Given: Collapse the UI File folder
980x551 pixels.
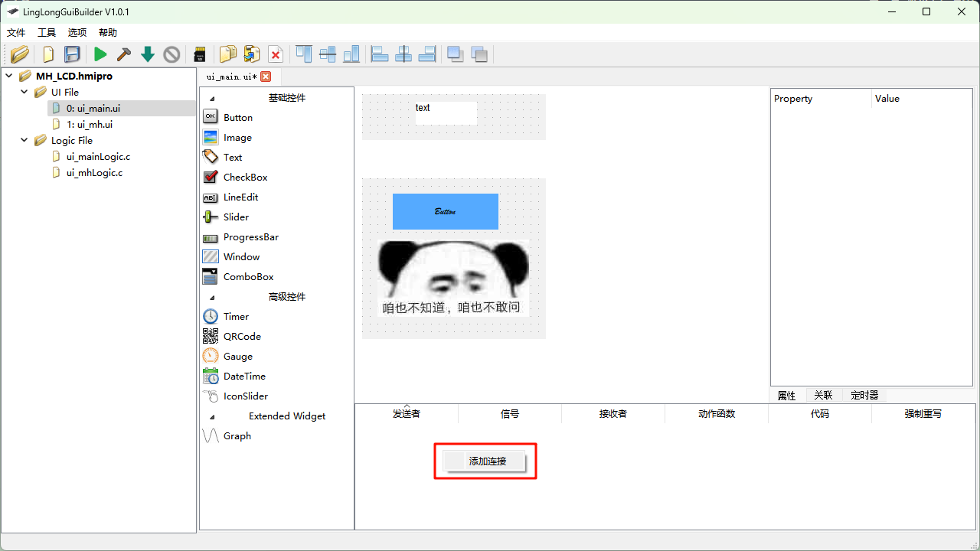Looking at the screenshot, I should click(x=24, y=93).
